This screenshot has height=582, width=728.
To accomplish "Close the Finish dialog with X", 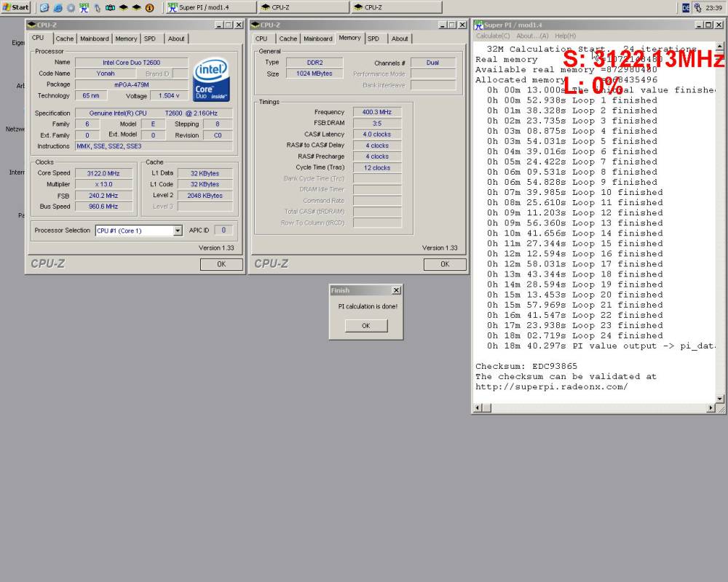I will click(396, 290).
